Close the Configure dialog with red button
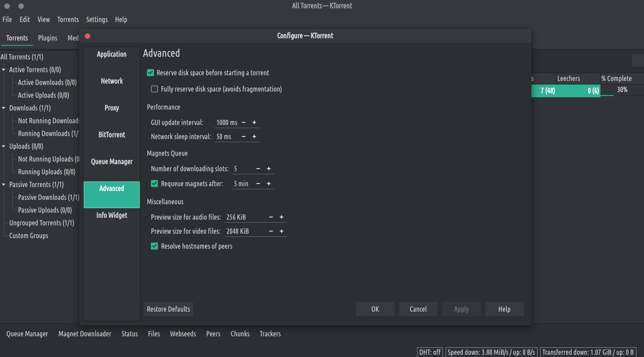Viewport: 644px width, 357px height. click(88, 36)
